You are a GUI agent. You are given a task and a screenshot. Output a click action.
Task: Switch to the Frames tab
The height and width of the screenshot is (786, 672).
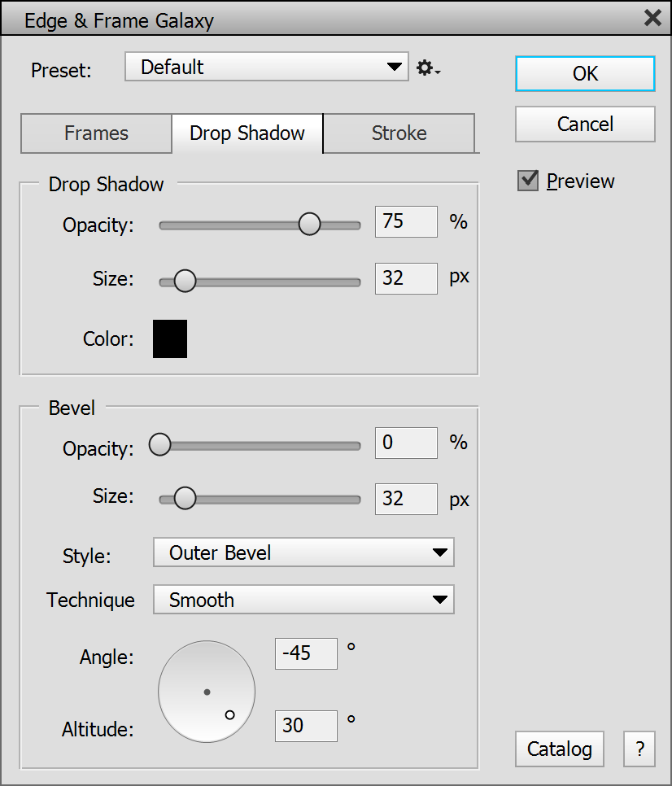tap(96, 133)
